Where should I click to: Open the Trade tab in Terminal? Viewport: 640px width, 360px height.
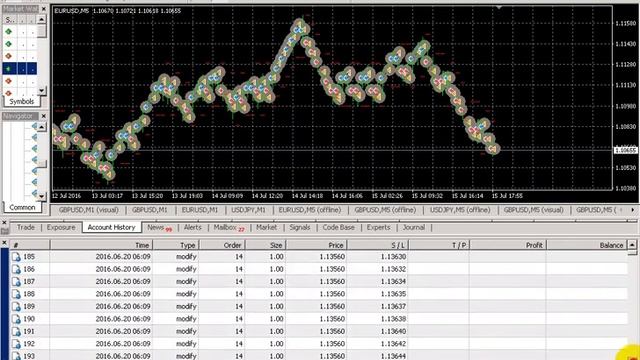26,227
